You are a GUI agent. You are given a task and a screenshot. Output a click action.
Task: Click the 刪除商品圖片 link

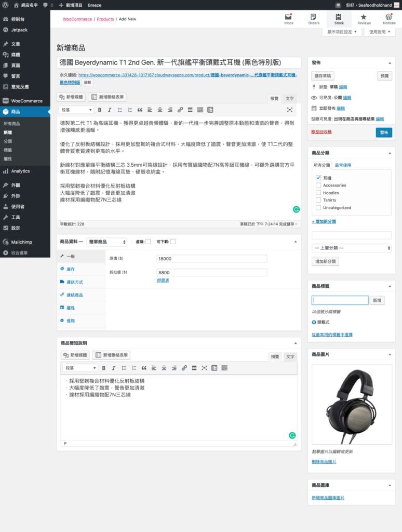(324, 462)
